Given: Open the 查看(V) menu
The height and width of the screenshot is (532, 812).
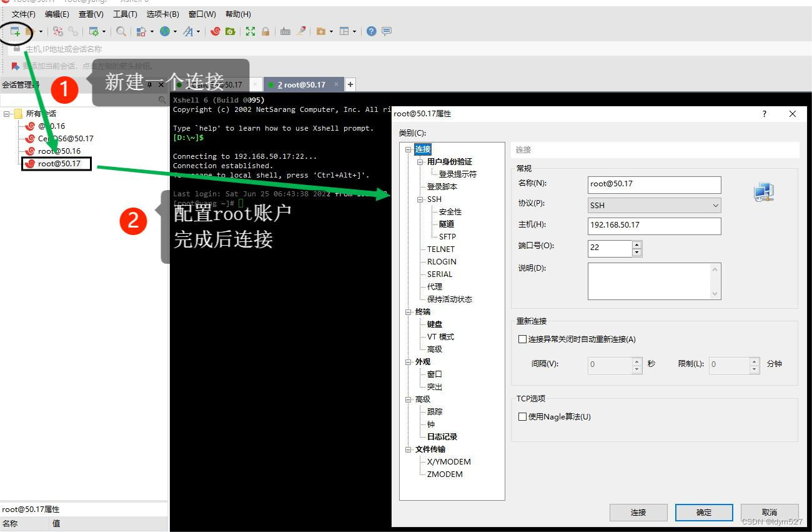Looking at the screenshot, I should tap(91, 14).
